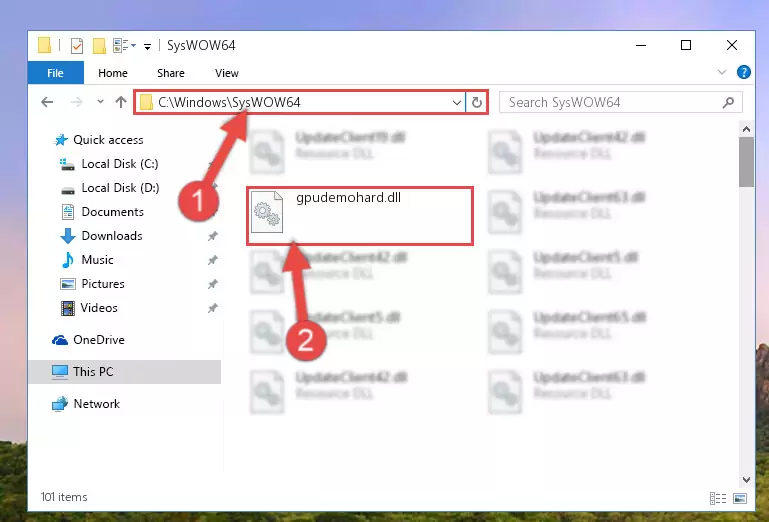Click the 101 items status text
Screen dimensions: 769x522
(64, 497)
